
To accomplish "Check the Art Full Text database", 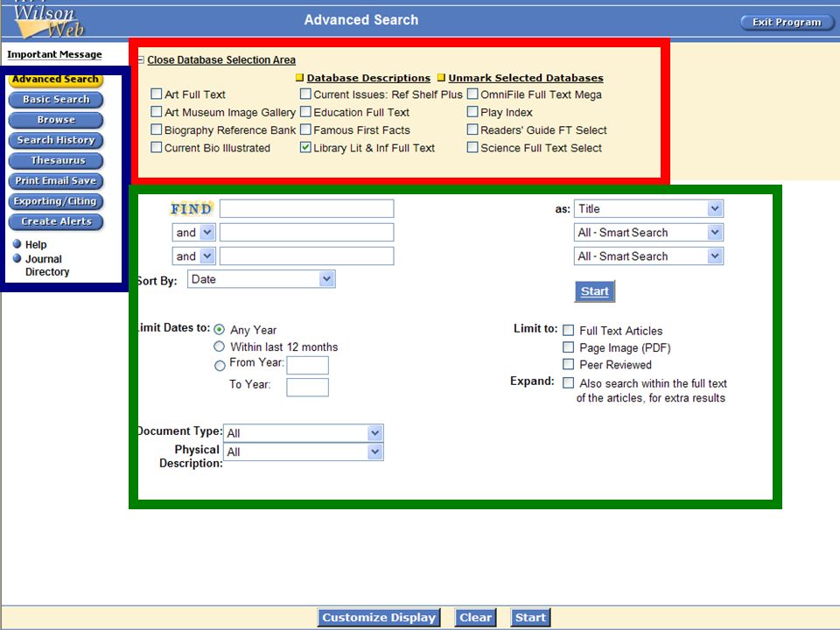I will point(156,94).
